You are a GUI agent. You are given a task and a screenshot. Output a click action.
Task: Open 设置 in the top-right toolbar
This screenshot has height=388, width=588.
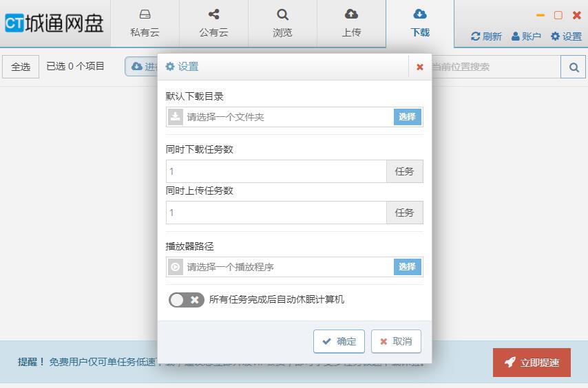point(566,36)
